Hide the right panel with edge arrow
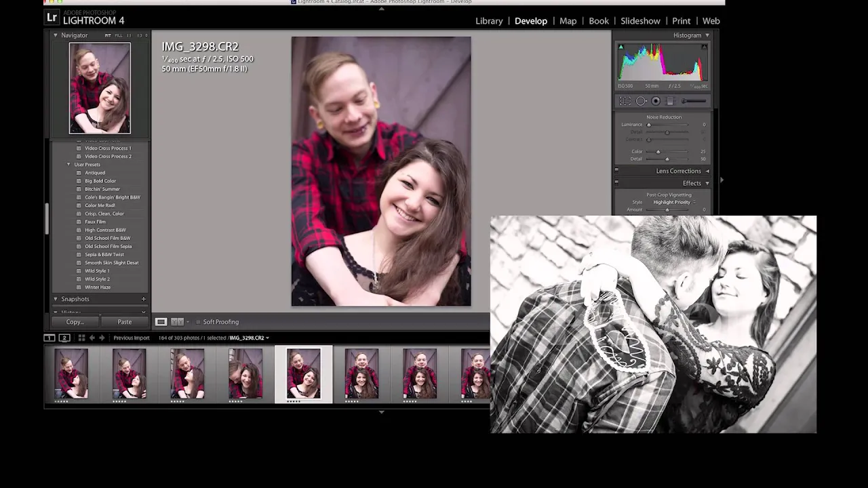This screenshot has width=868, height=488. pos(722,180)
